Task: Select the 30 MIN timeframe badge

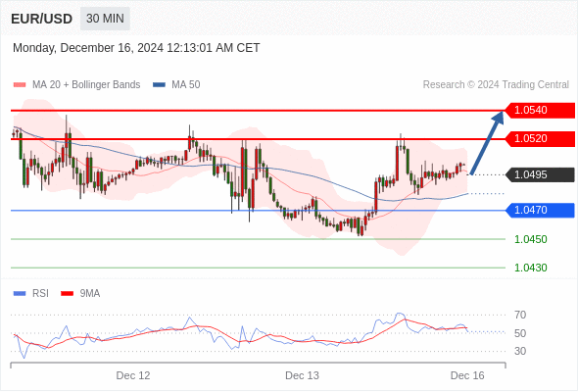Action: coord(105,19)
